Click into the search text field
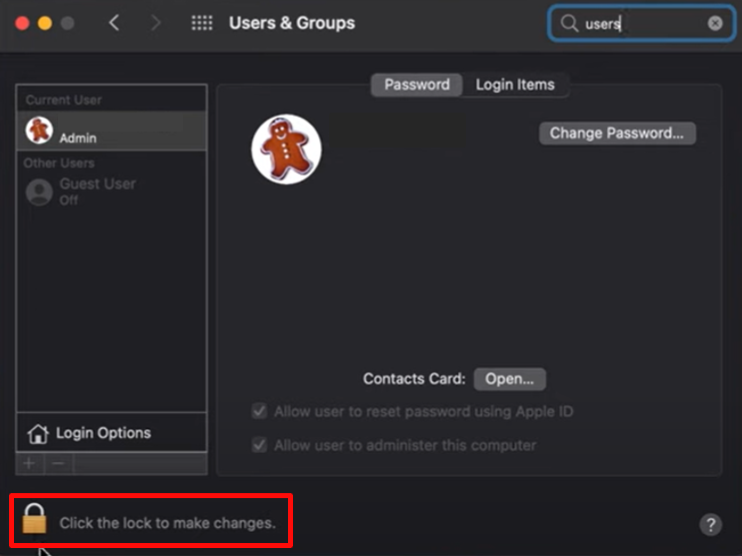Image resolution: width=742 pixels, height=556 pixels. point(640,23)
